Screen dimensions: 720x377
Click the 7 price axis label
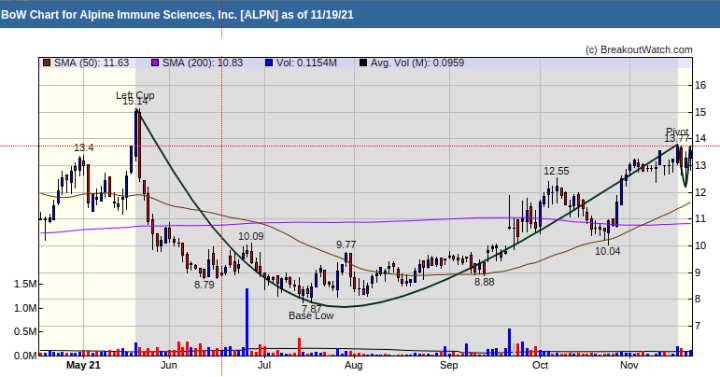tap(698, 326)
